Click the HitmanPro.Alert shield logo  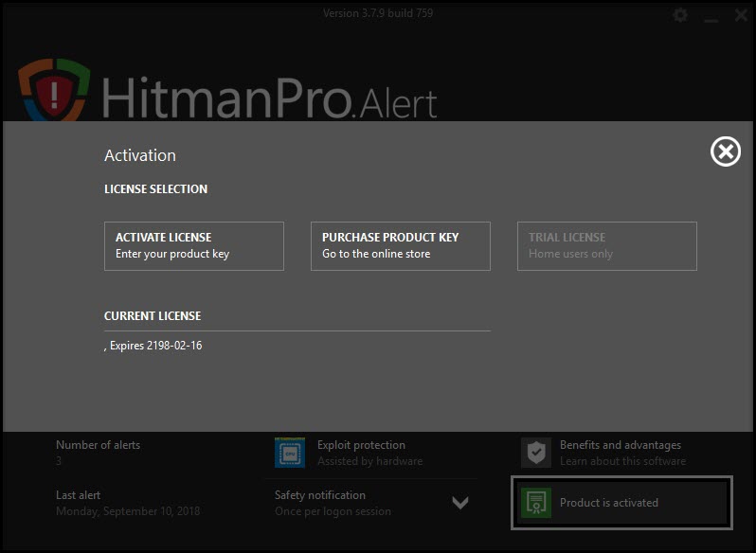click(x=55, y=90)
